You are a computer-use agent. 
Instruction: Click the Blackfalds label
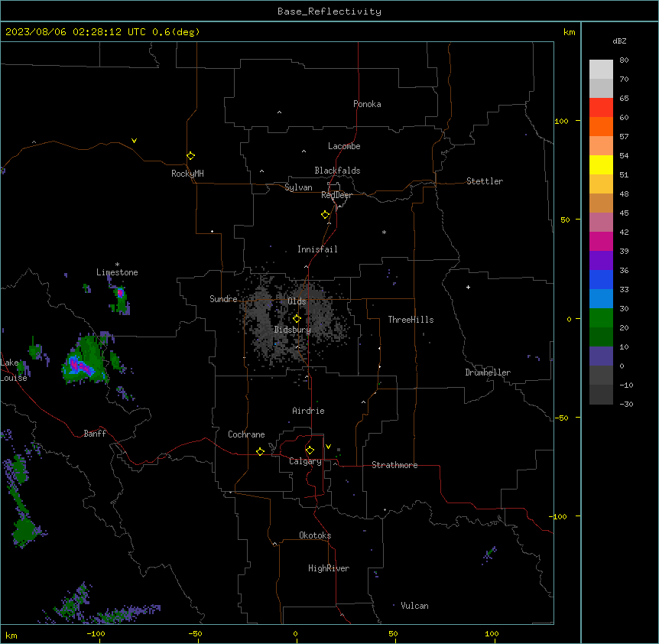(x=337, y=171)
